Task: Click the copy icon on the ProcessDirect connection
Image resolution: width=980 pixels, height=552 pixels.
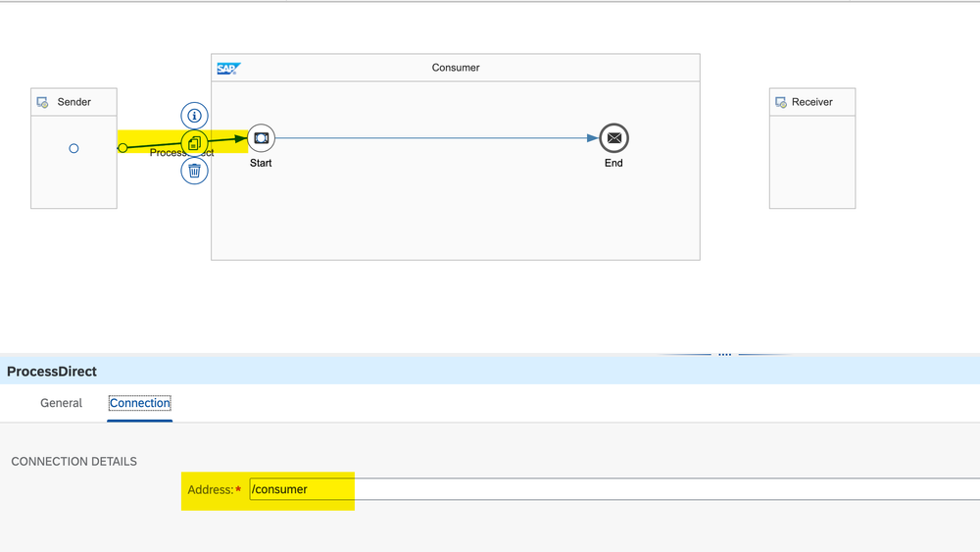Action: (x=194, y=143)
